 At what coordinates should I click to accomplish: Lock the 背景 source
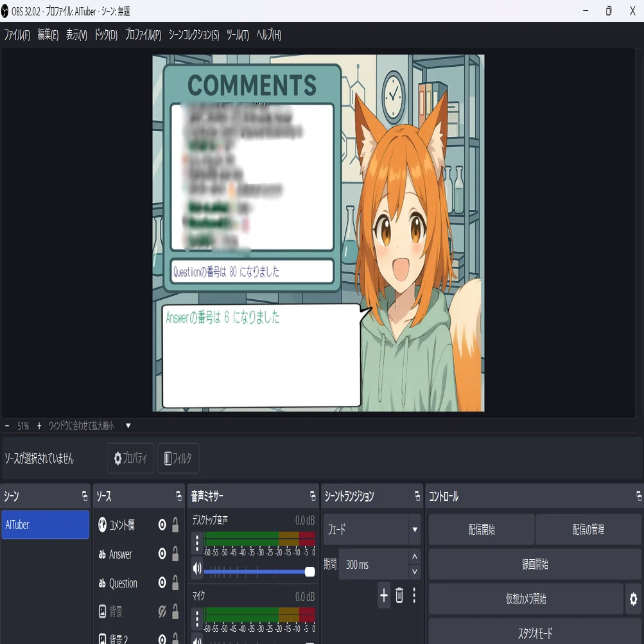175,611
